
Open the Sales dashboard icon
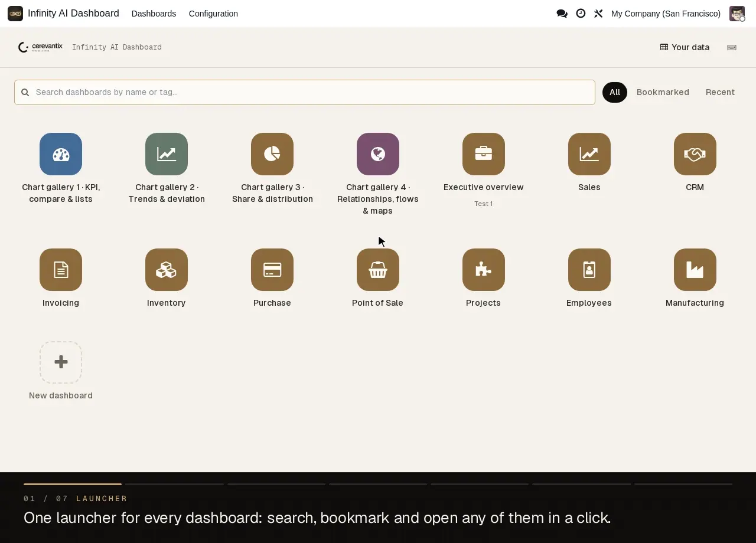[589, 154]
